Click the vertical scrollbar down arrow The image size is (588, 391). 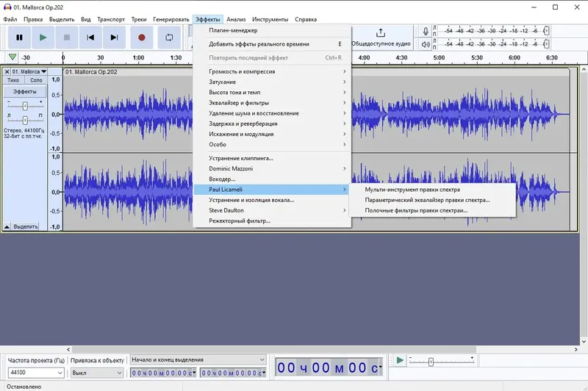pyautogui.click(x=584, y=342)
